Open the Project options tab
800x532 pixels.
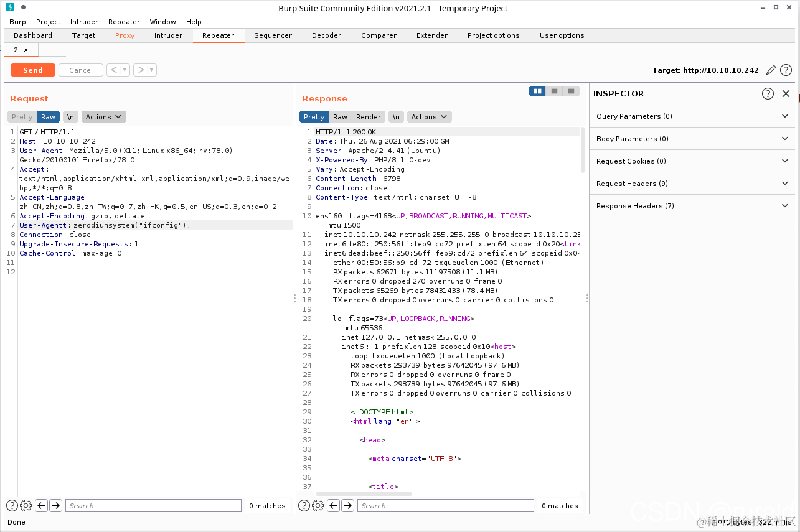494,35
